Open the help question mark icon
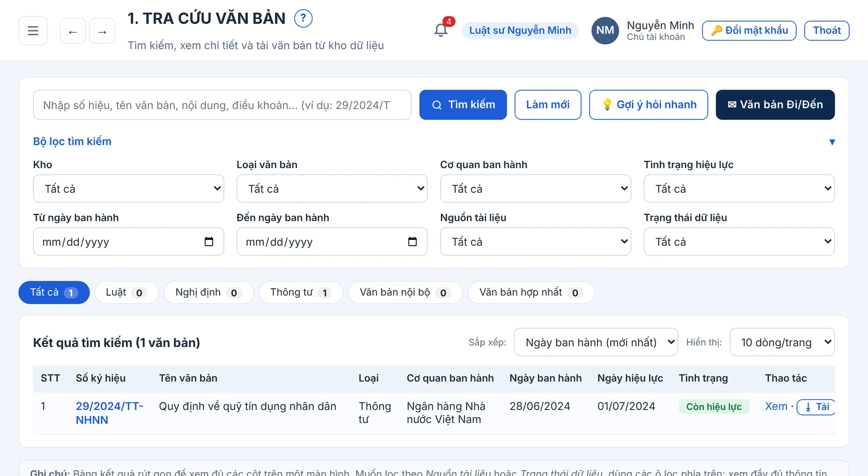The image size is (868, 476). pyautogui.click(x=303, y=18)
